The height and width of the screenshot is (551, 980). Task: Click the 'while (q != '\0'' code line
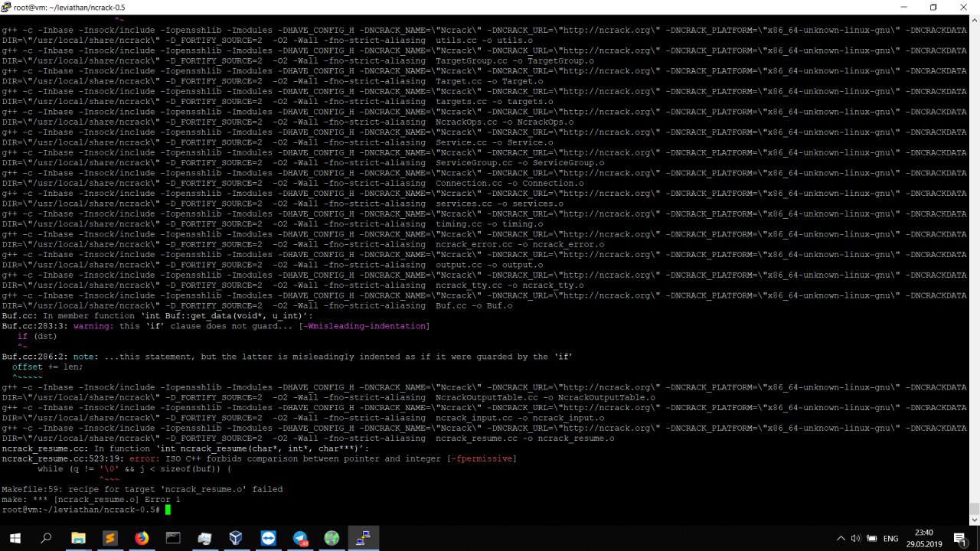[135, 468]
